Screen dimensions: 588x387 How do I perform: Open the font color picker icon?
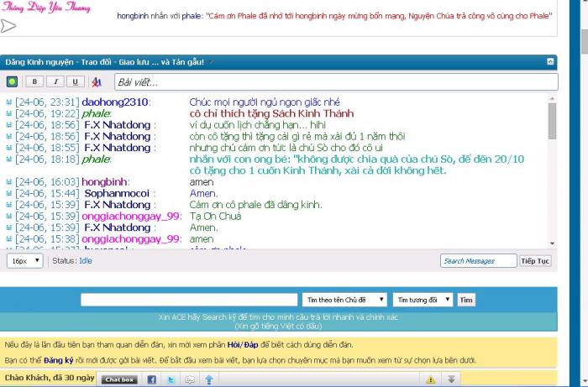97,82
